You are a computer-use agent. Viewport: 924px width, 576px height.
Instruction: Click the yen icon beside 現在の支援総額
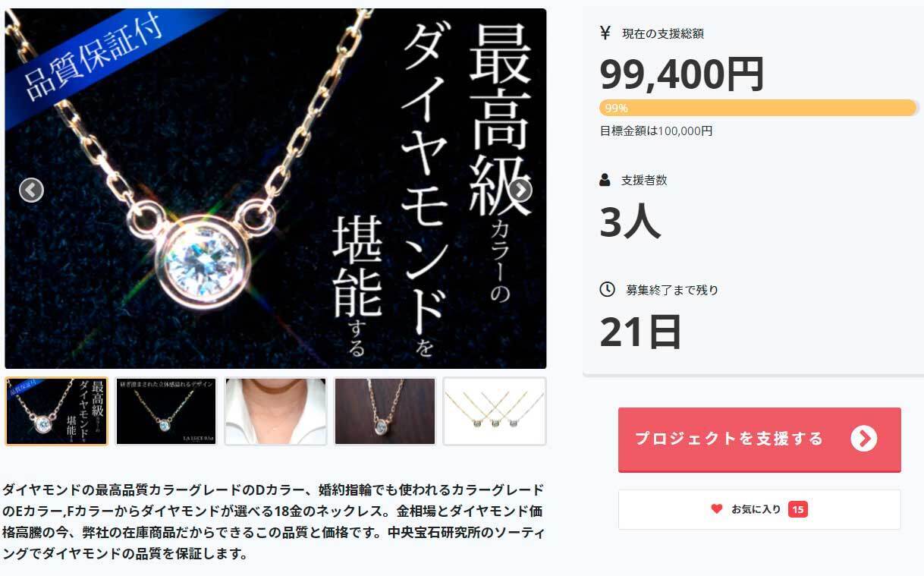click(x=605, y=33)
